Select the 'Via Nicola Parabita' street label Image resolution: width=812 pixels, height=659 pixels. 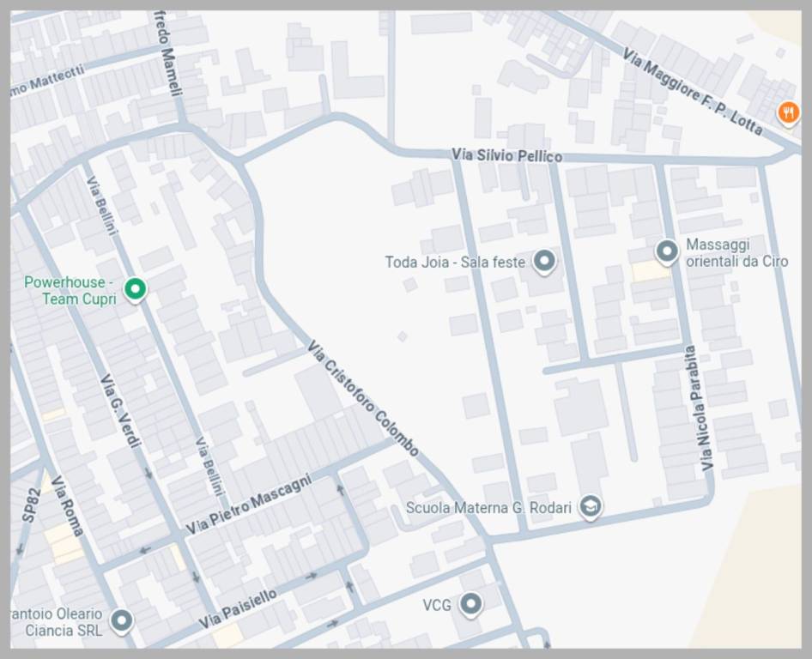click(700, 408)
